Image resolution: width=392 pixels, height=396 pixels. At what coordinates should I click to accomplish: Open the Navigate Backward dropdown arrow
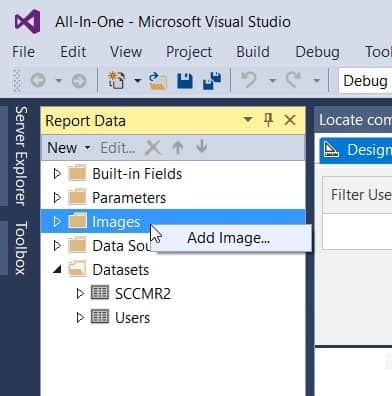pyautogui.click(x=59, y=80)
